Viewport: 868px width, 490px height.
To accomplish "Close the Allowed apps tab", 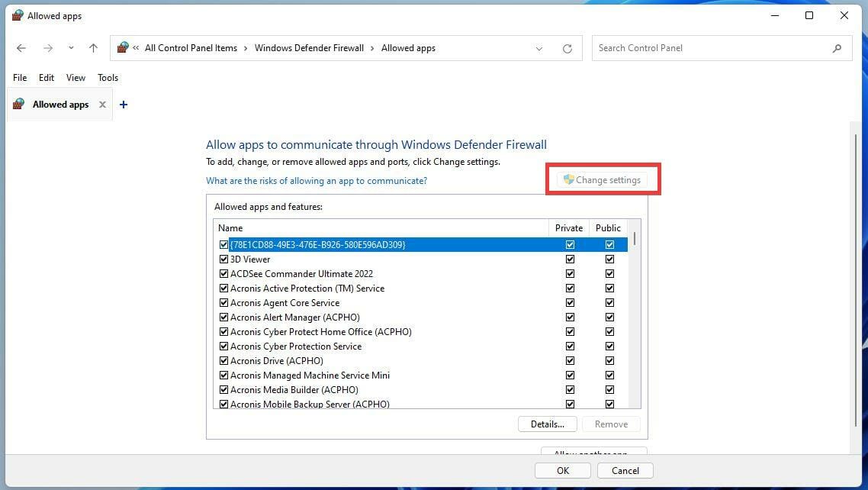I will [x=102, y=104].
